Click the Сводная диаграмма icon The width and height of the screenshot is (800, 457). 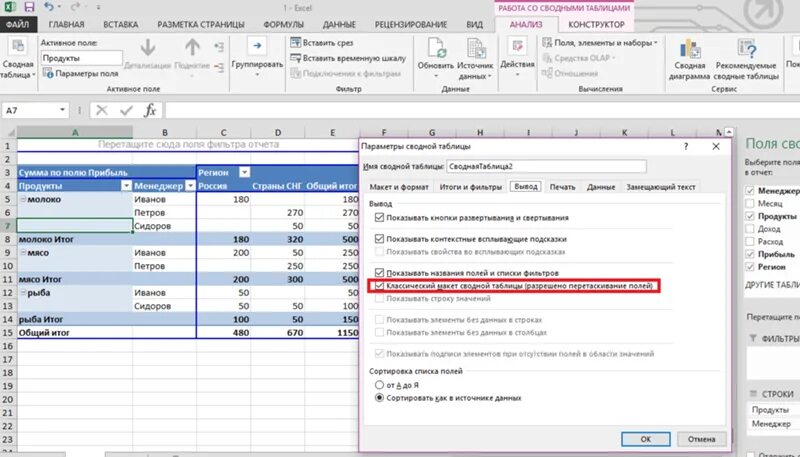pyautogui.click(x=689, y=49)
